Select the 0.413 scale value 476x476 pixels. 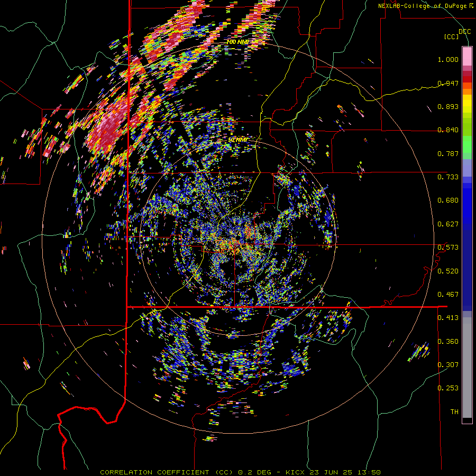[448, 318]
